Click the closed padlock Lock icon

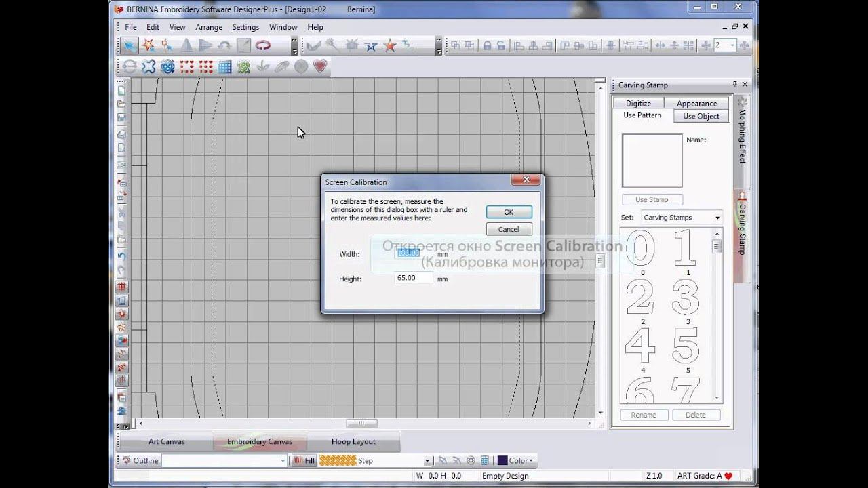point(486,45)
